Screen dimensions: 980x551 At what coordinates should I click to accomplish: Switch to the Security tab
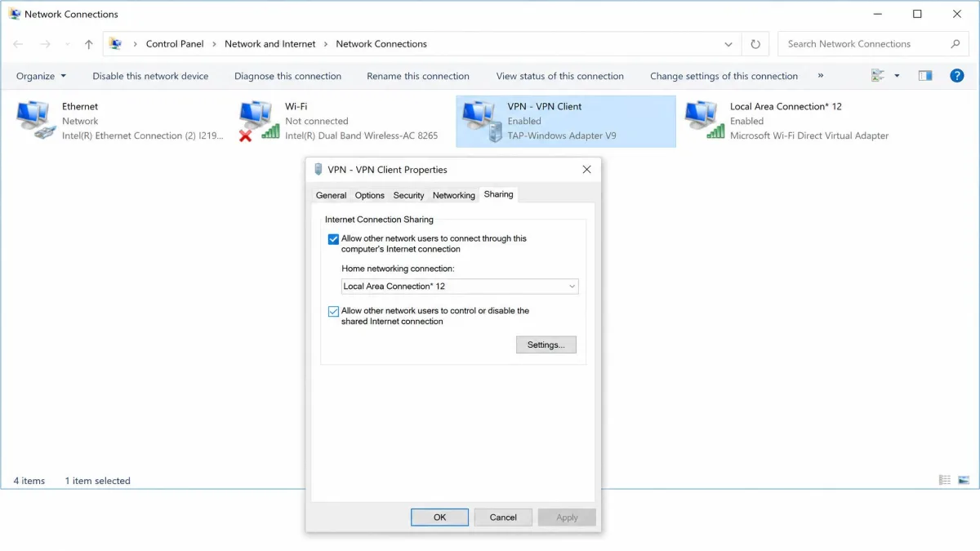point(408,195)
